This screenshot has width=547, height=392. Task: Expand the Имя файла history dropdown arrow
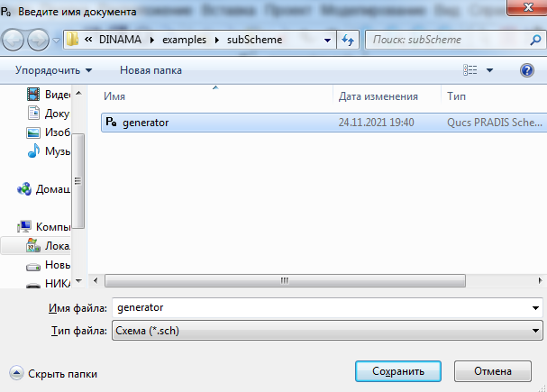536,308
